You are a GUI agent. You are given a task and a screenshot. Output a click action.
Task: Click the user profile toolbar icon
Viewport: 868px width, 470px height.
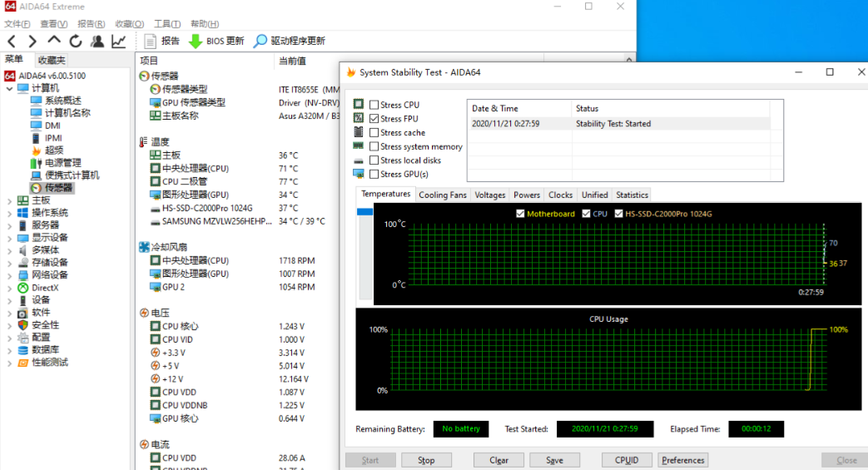click(97, 41)
